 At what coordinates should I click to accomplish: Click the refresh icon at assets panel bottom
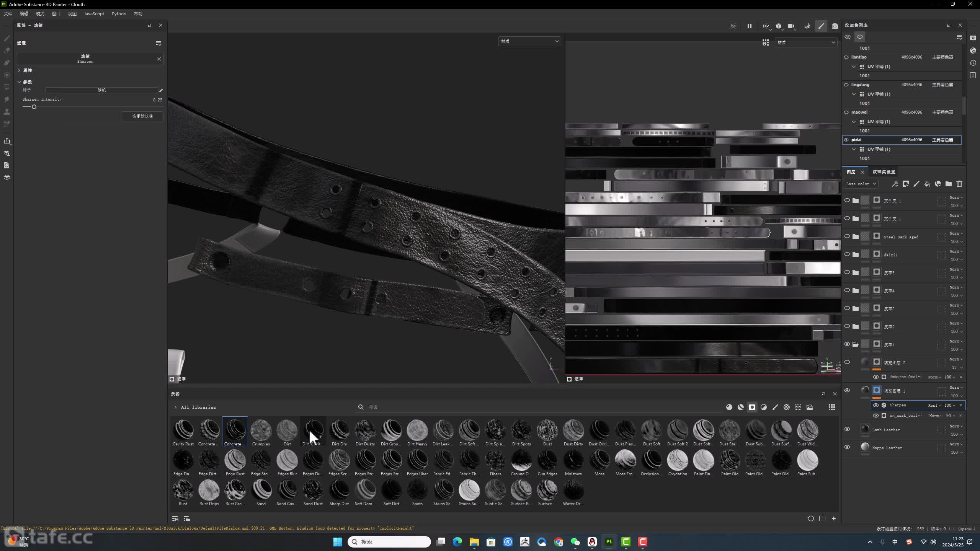click(x=810, y=518)
